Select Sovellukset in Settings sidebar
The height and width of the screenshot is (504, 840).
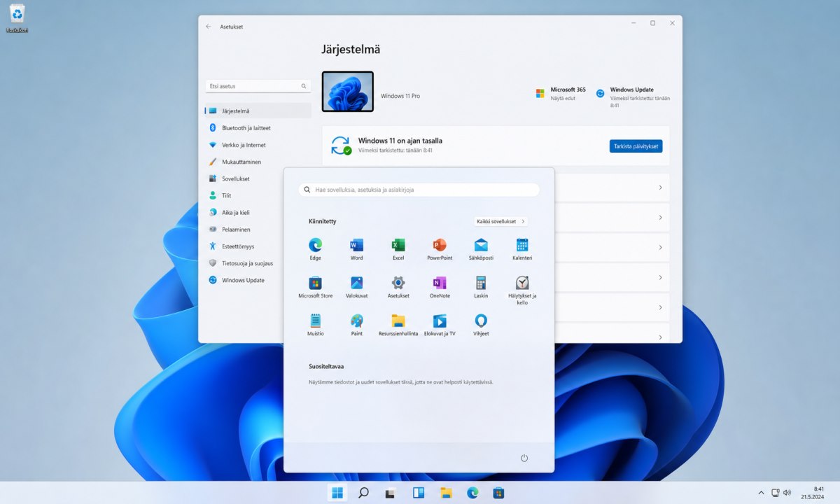coord(258,178)
